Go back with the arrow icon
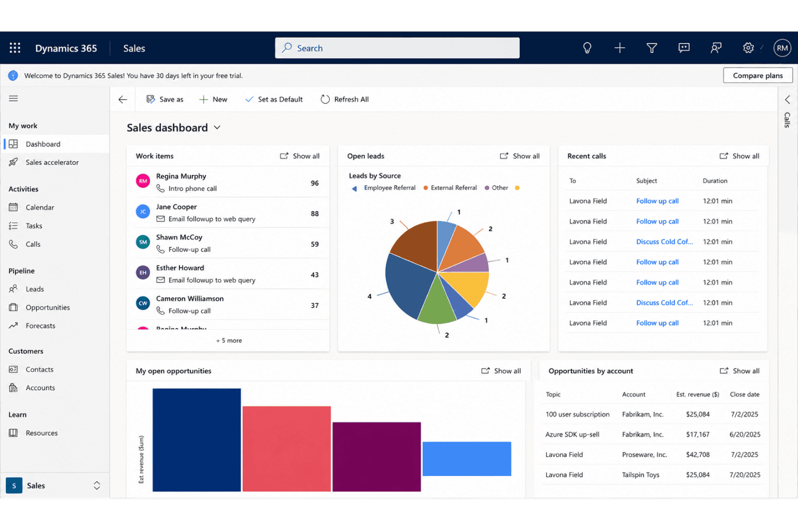Image resolution: width=798 pixels, height=532 pixels. tap(123, 99)
